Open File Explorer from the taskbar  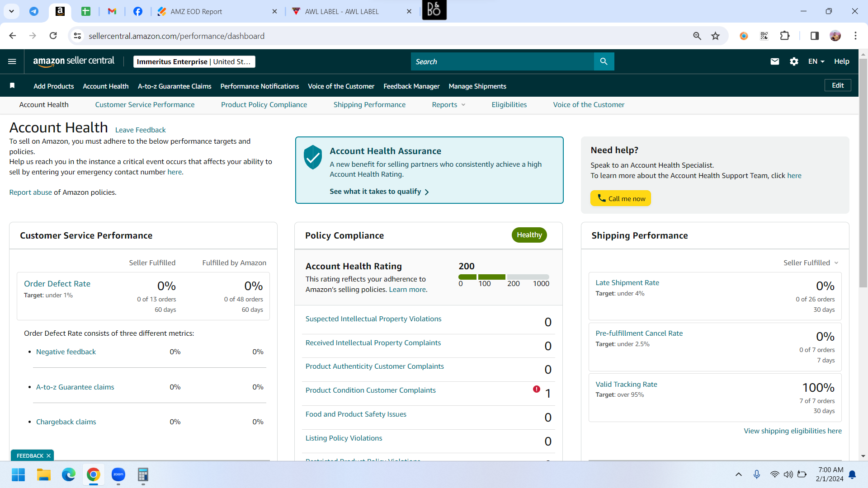coord(43,474)
